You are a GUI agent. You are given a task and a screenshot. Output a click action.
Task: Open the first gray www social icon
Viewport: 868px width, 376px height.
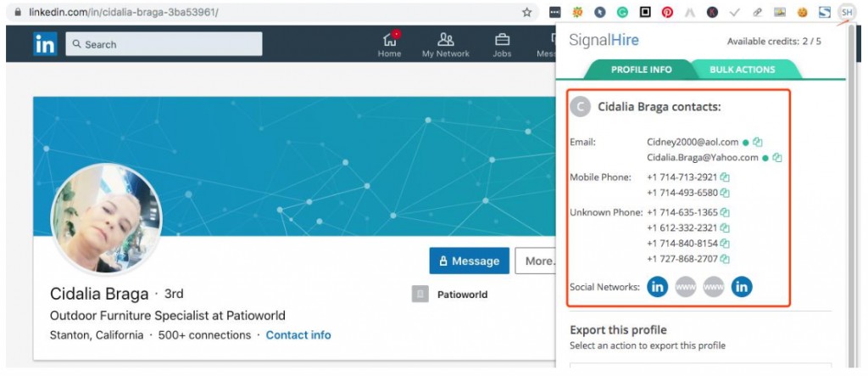(685, 287)
